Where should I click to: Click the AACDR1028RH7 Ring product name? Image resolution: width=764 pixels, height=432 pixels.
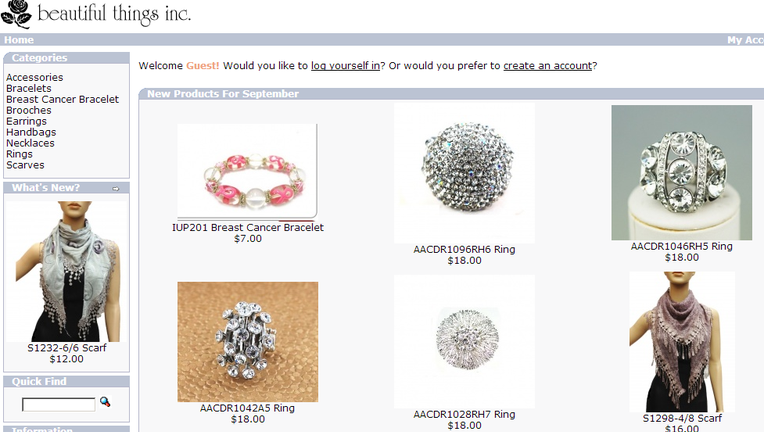point(464,414)
